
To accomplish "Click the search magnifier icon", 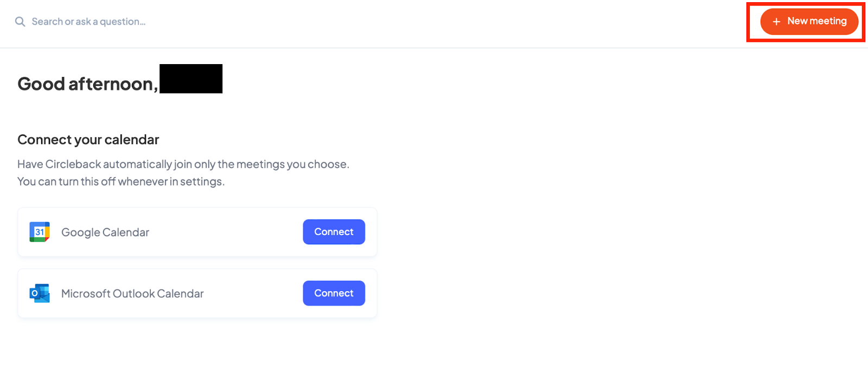I will (x=20, y=22).
